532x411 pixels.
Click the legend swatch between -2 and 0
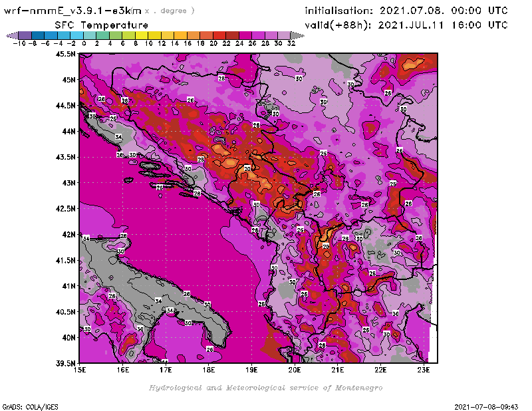point(76,35)
